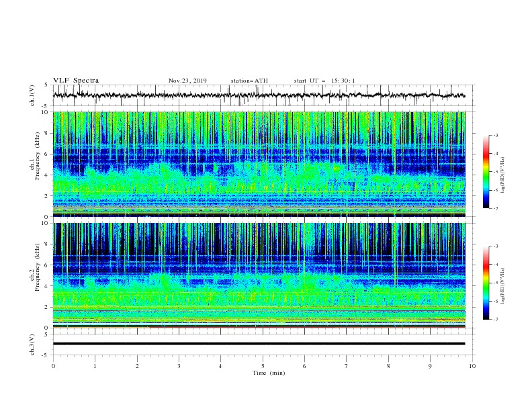
Task: Click the "10" tick label on the time axis
Action: [472, 366]
